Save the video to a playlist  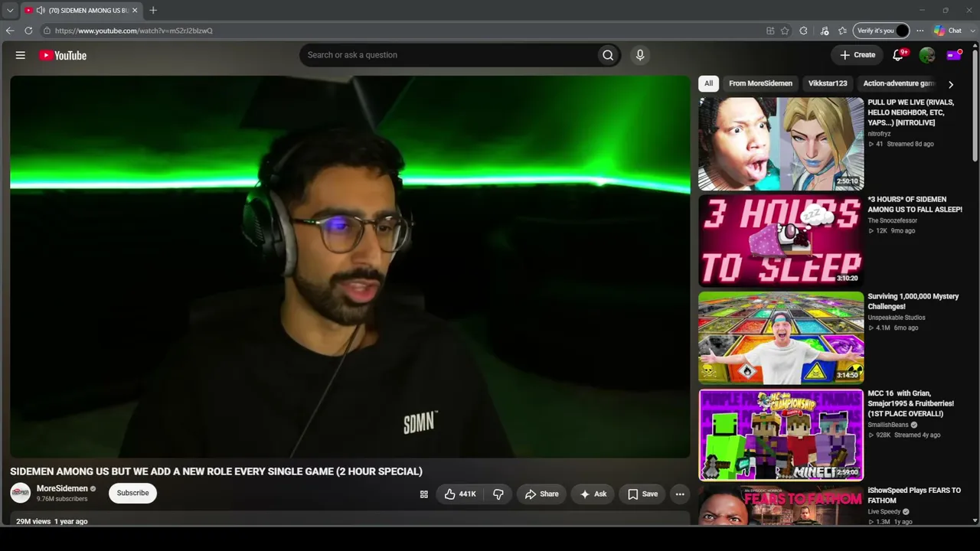tap(643, 494)
